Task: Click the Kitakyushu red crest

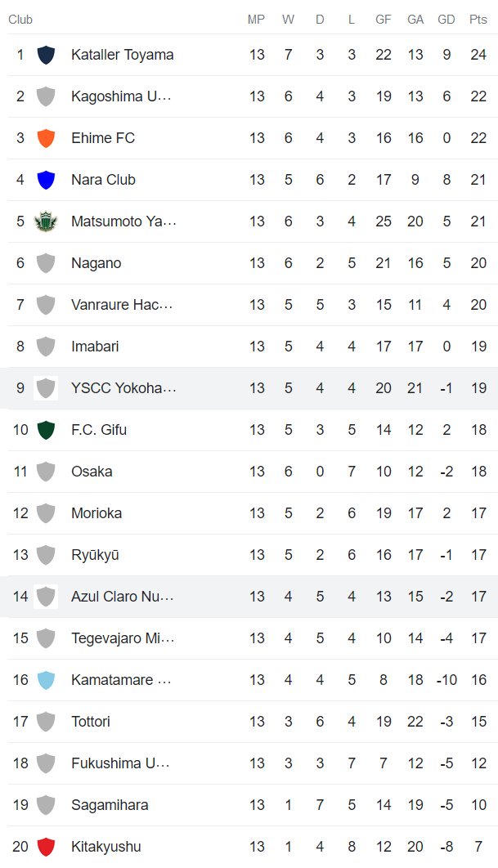Action: pos(47,846)
